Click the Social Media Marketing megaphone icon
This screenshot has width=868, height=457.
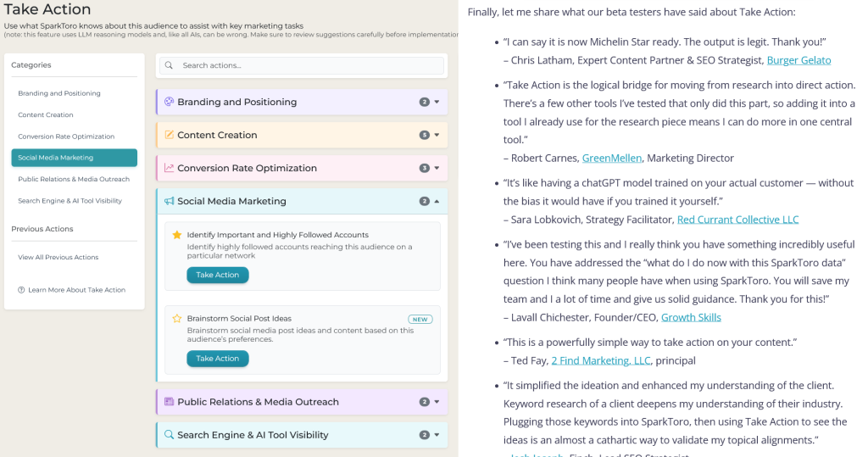click(x=170, y=202)
